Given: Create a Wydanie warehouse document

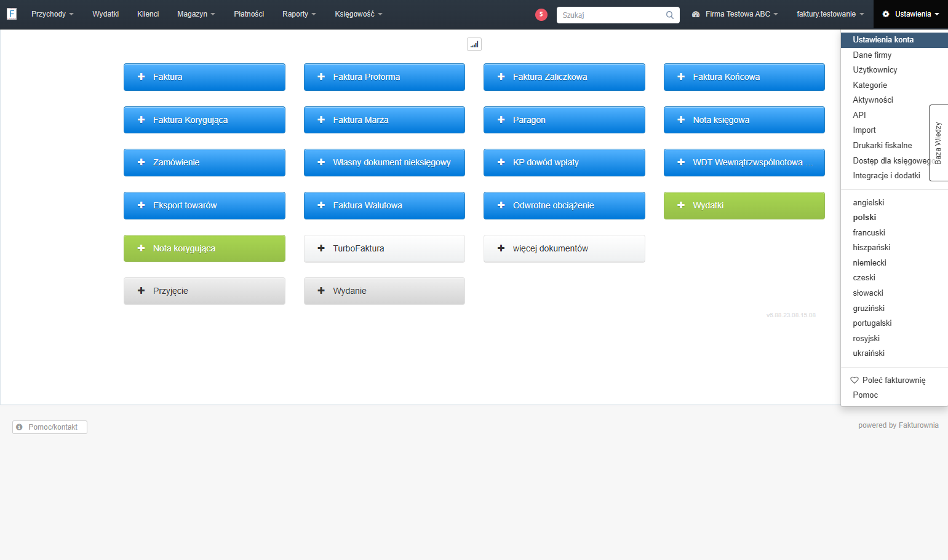Looking at the screenshot, I should (384, 291).
